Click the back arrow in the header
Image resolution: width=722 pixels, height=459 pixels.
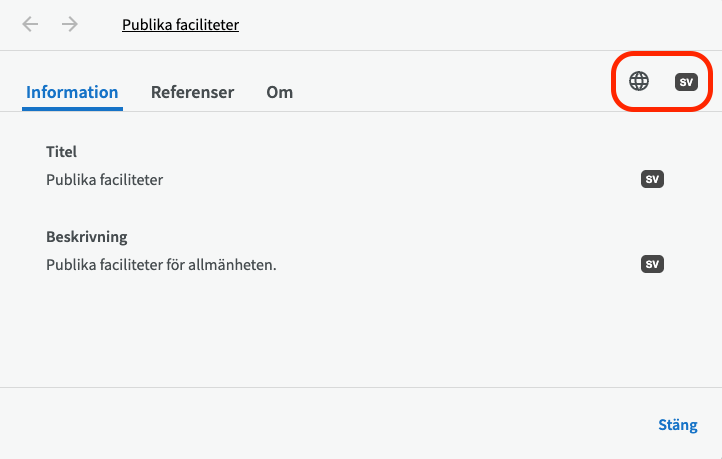pyautogui.click(x=31, y=25)
